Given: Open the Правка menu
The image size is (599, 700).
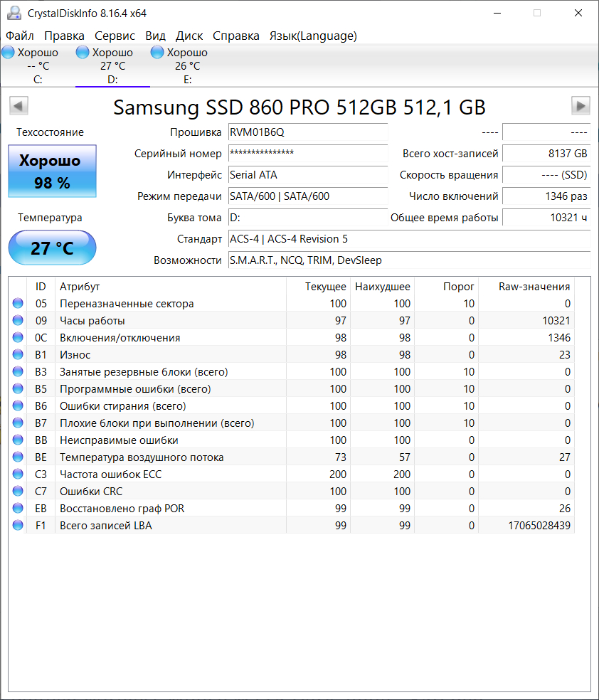Looking at the screenshot, I should click(x=64, y=36).
